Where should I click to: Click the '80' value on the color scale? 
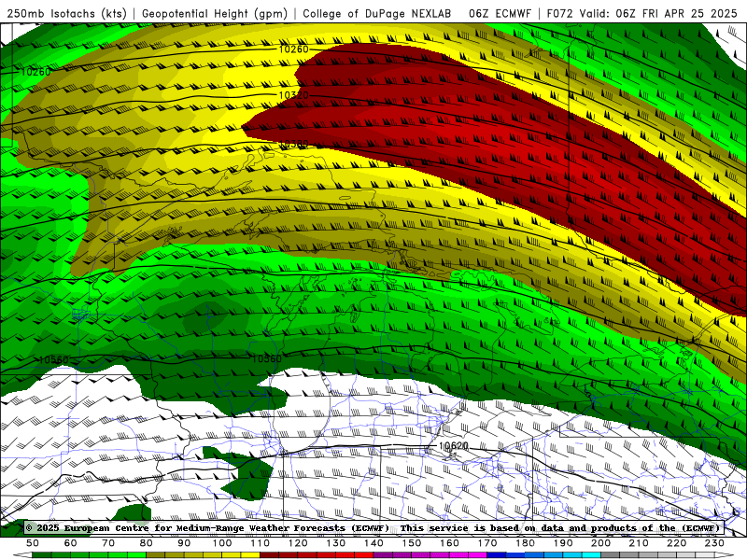[x=147, y=543]
